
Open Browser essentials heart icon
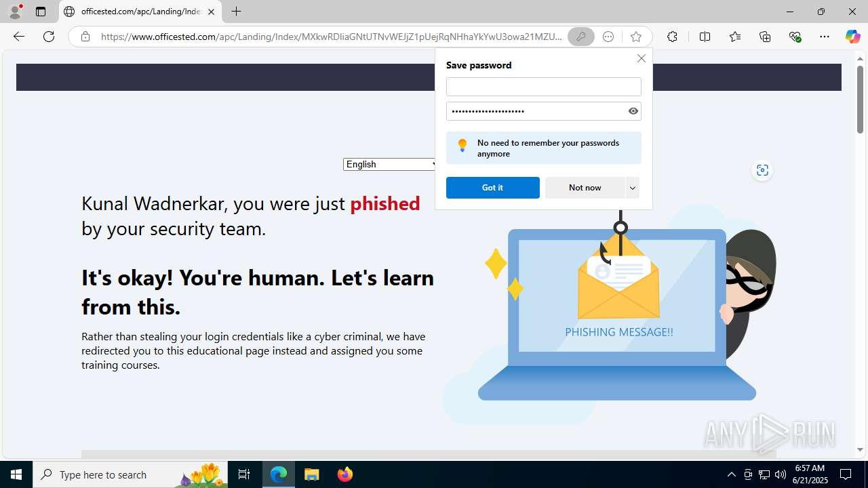795,37
